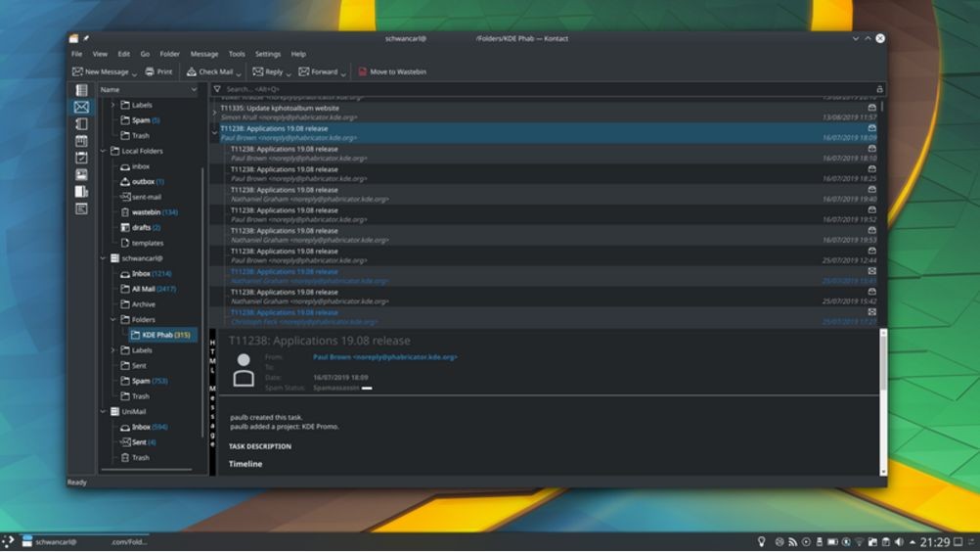Select the Inbox (1214) folder
Screen dimensions: 980x552
click(x=146, y=274)
